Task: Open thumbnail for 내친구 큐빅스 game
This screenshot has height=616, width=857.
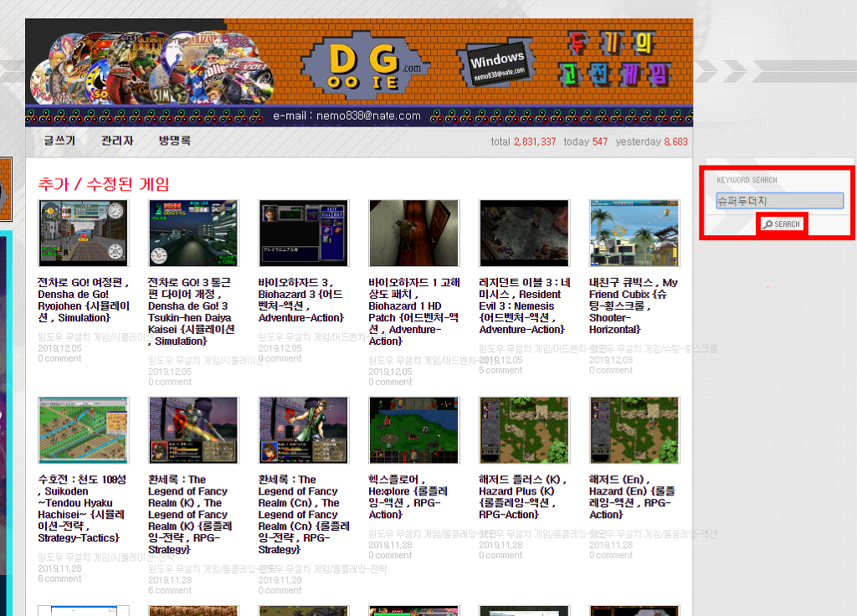Action: click(634, 233)
